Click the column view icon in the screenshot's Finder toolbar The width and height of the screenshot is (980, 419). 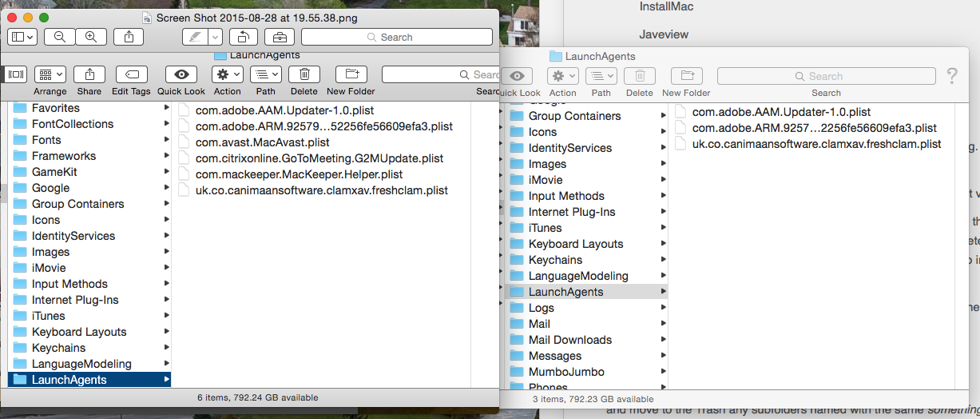[16, 74]
